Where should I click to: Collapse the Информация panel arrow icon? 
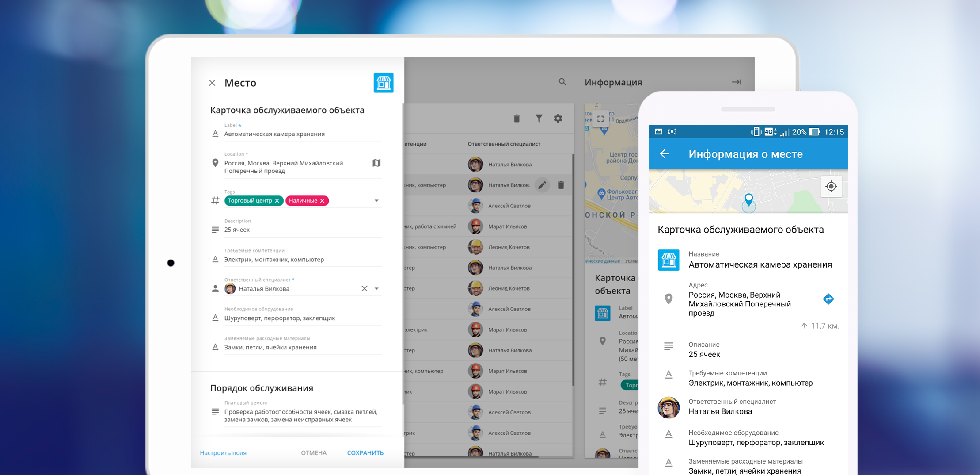coord(737,82)
